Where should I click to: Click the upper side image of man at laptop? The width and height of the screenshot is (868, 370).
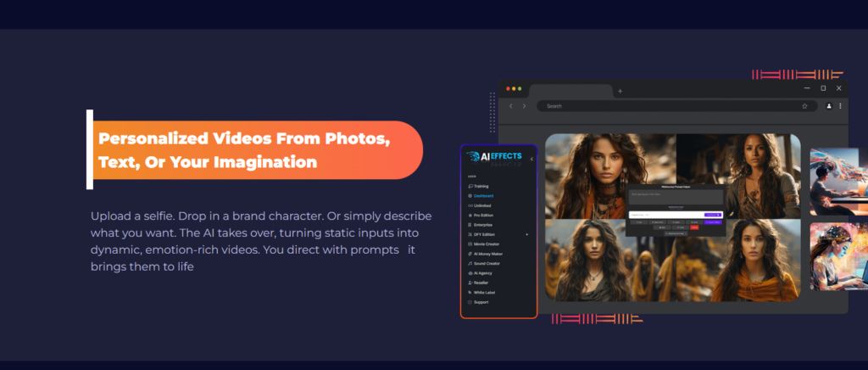[x=838, y=182]
